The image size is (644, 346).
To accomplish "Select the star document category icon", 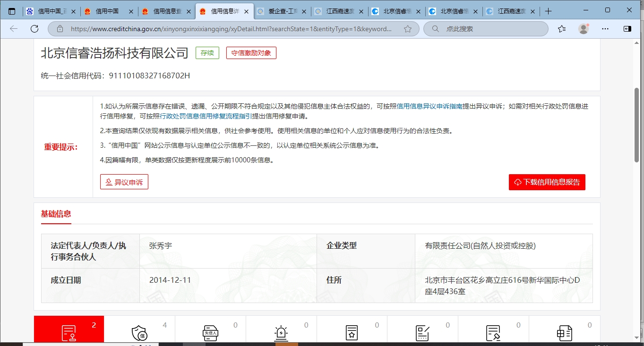I will pyautogui.click(x=352, y=333).
